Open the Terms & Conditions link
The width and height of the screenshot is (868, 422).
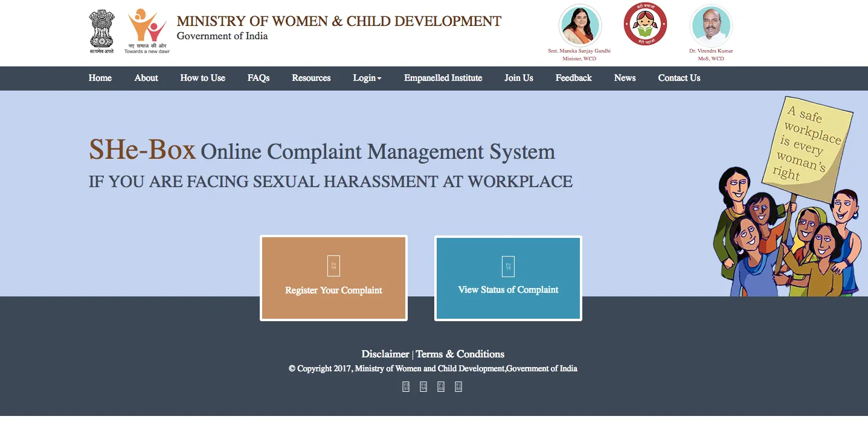[460, 354]
